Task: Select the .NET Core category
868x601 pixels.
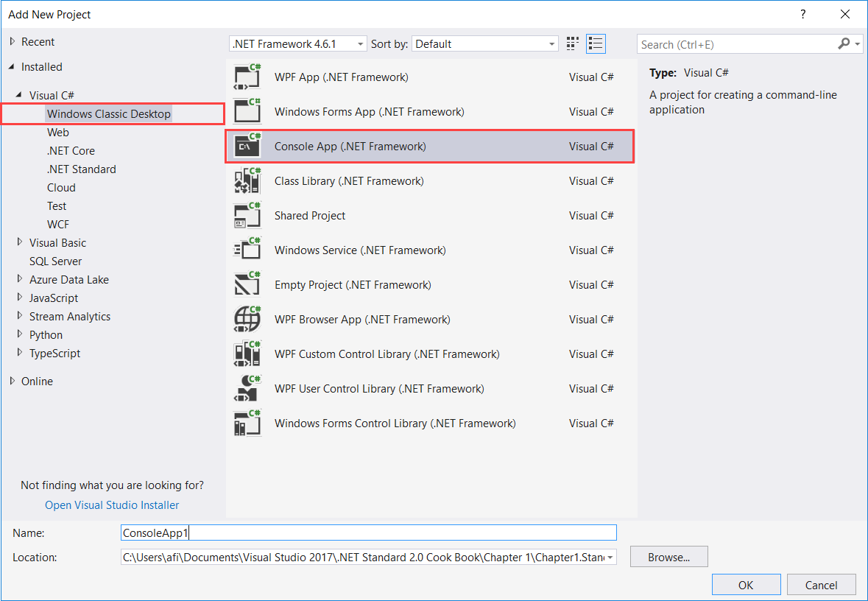Action: pyautogui.click(x=71, y=151)
